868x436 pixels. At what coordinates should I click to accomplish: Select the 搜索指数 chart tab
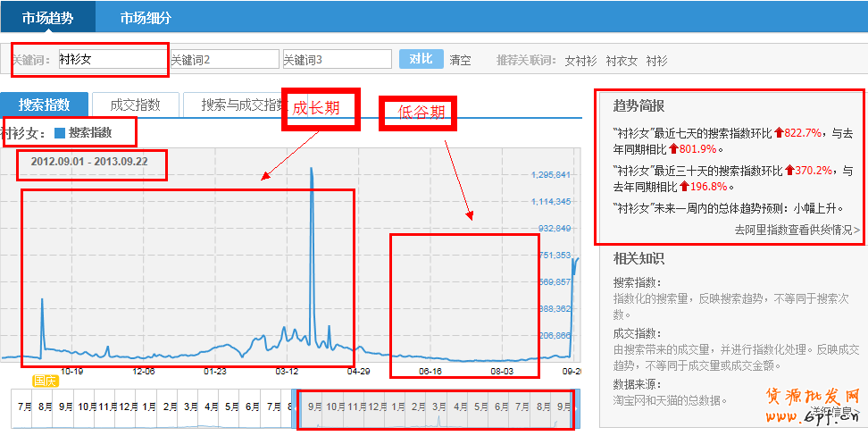click(x=44, y=105)
